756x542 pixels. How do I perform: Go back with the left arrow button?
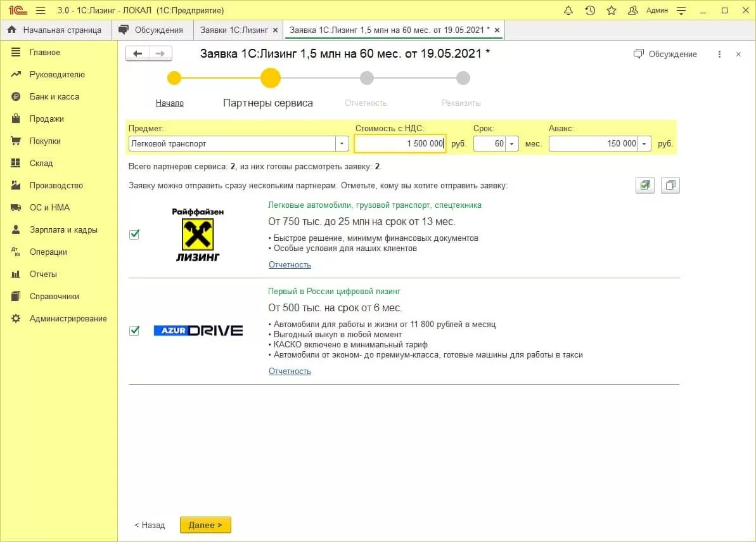(x=138, y=53)
